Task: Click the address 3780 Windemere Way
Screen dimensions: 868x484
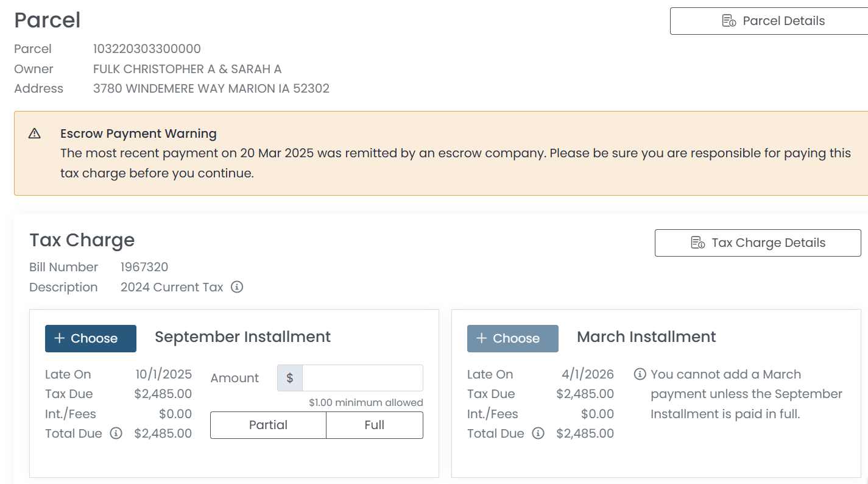Action: tap(211, 88)
